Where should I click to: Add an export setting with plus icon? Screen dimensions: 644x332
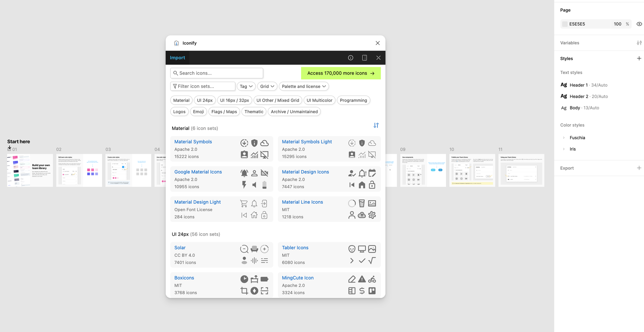[x=639, y=168]
